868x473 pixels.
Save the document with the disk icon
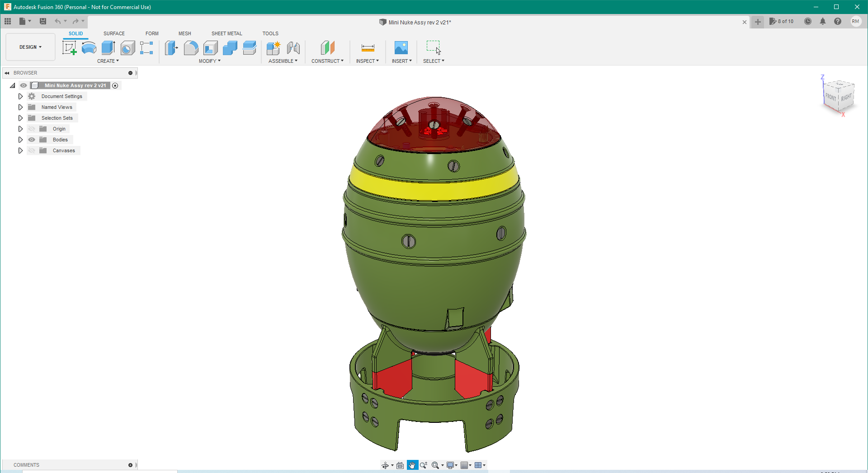[x=43, y=21]
